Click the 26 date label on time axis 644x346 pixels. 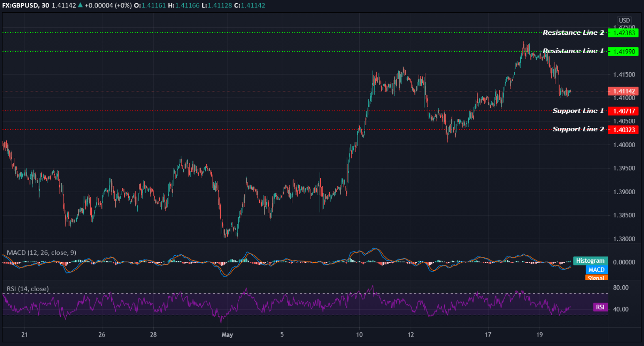click(x=102, y=335)
